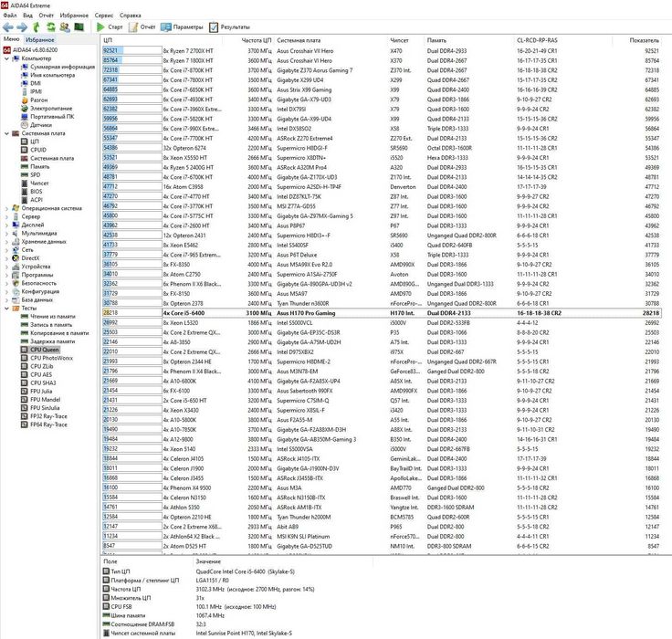Select the CPU Queen test
Image resolution: width=672 pixels, height=639 pixels.
(x=44, y=350)
